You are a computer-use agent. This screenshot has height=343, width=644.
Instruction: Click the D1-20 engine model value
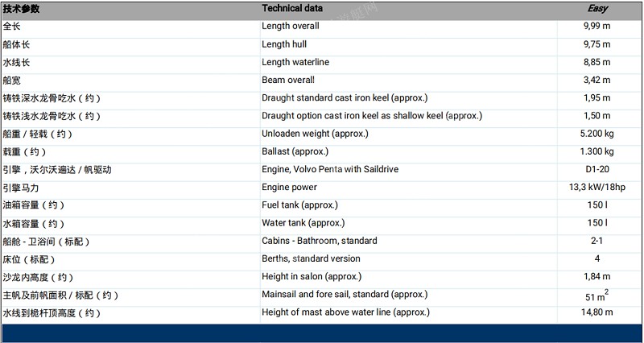[597, 169]
